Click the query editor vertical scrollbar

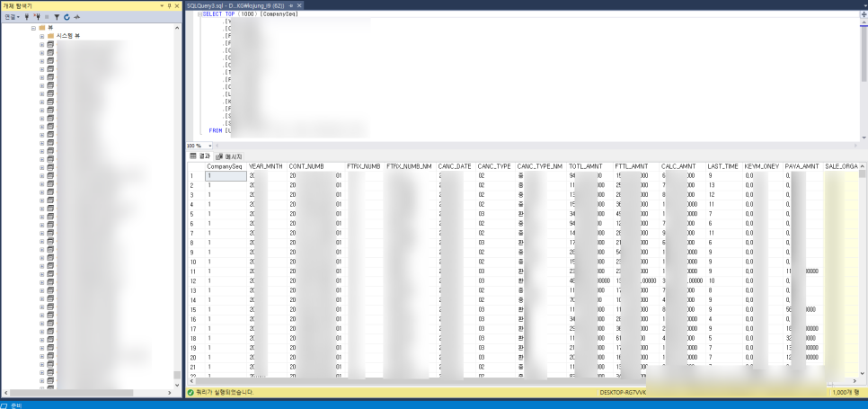pyautogui.click(x=864, y=80)
